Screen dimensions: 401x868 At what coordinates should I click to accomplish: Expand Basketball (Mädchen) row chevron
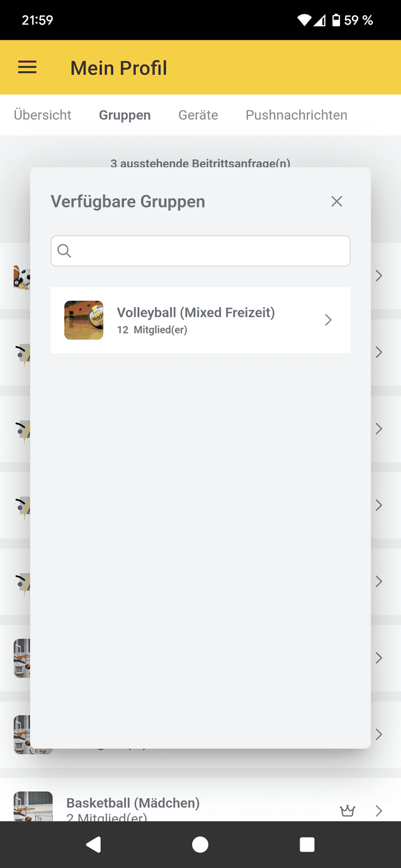tap(379, 811)
